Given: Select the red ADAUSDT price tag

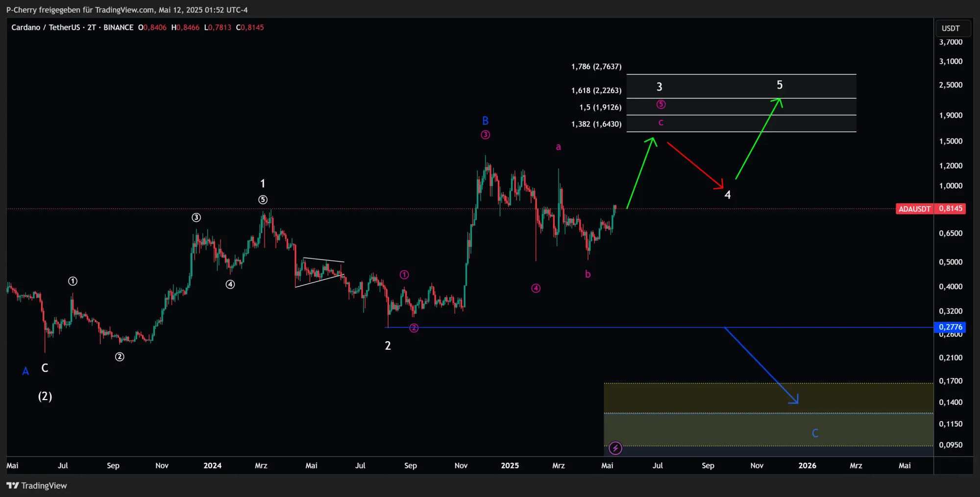Looking at the screenshot, I should pos(914,209).
